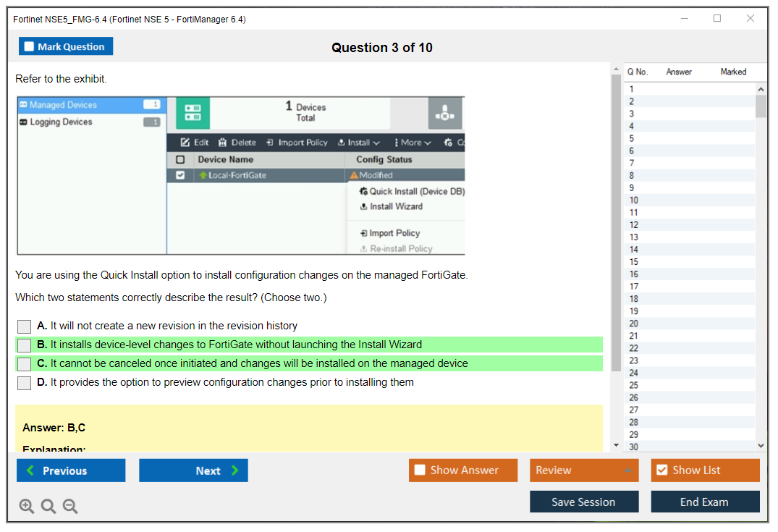This screenshot has height=532, width=778.
Task: Click the zoom out magnifier icon
Action: pos(70,507)
